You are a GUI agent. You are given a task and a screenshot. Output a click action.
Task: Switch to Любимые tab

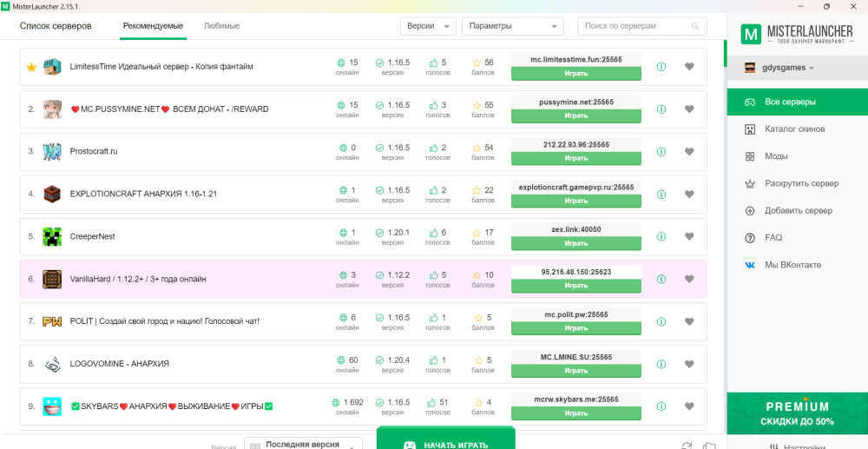pos(221,26)
